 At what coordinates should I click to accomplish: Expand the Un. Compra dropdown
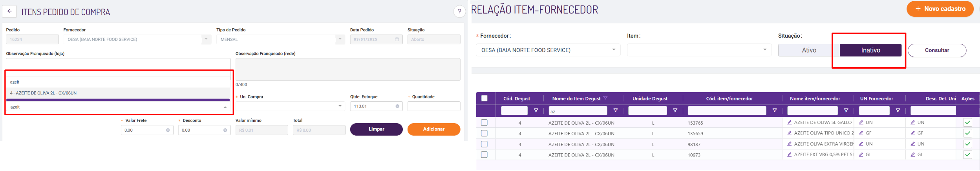tap(340, 106)
